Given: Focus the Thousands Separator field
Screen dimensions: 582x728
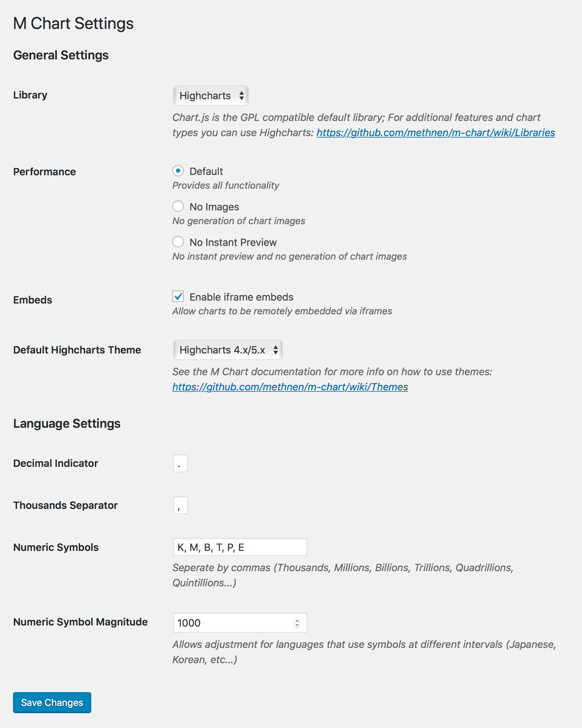Looking at the screenshot, I should (x=180, y=505).
